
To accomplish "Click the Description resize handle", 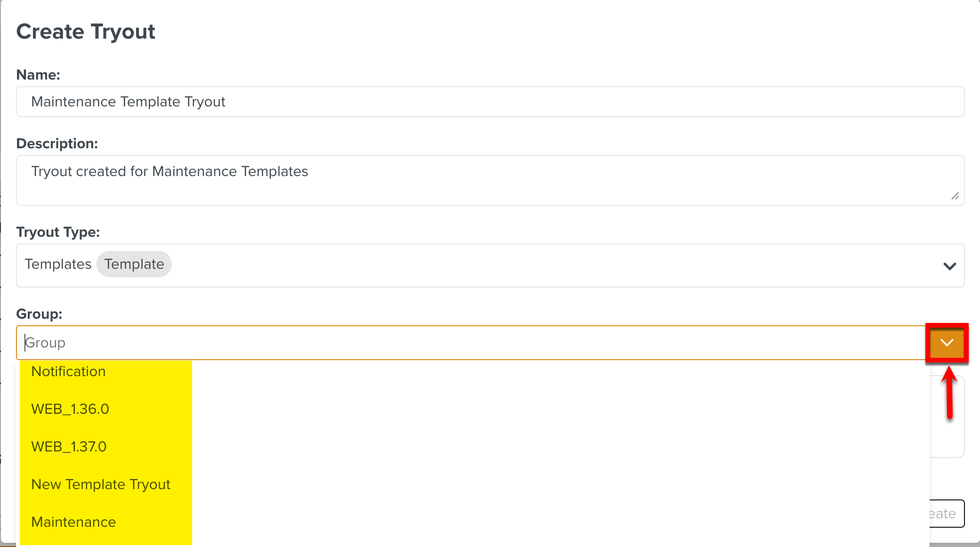I will 955,196.
